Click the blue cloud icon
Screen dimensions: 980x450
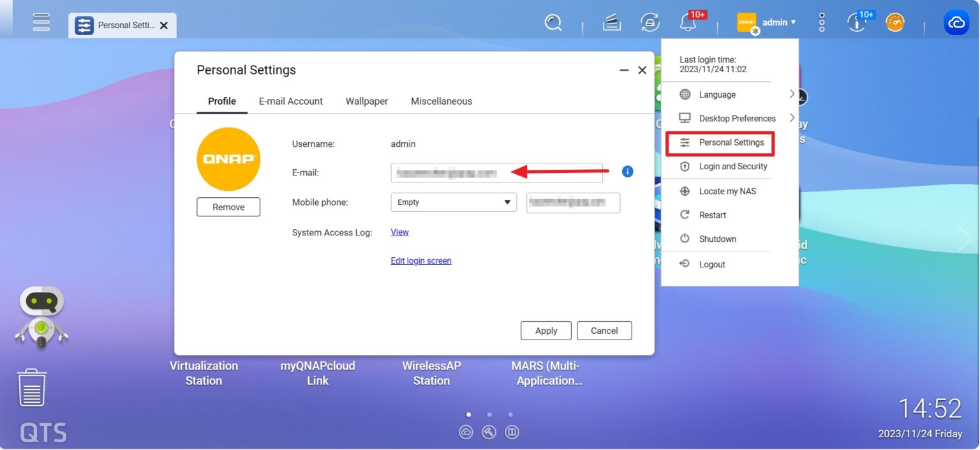pyautogui.click(x=956, y=23)
